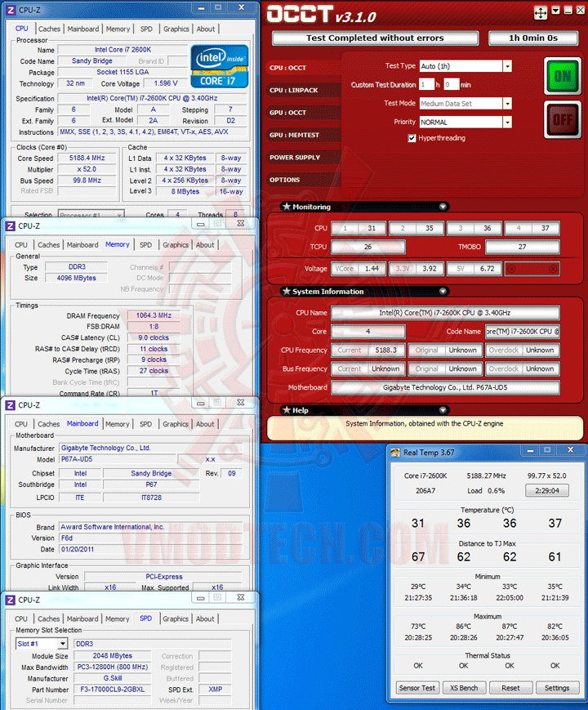Click the Core Speed 5188.4 MHz value

[x=87, y=158]
